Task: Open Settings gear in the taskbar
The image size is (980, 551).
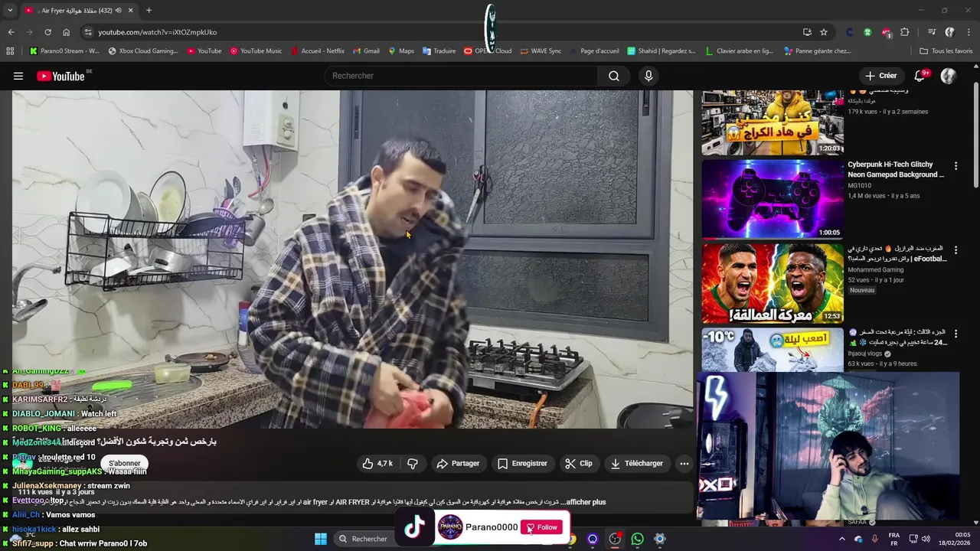Action: (x=660, y=539)
